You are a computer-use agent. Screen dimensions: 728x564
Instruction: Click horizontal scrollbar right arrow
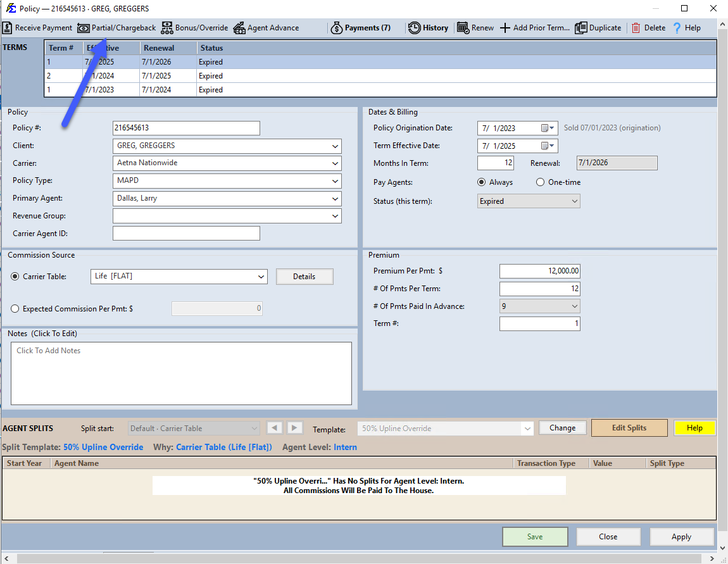[x=712, y=558]
